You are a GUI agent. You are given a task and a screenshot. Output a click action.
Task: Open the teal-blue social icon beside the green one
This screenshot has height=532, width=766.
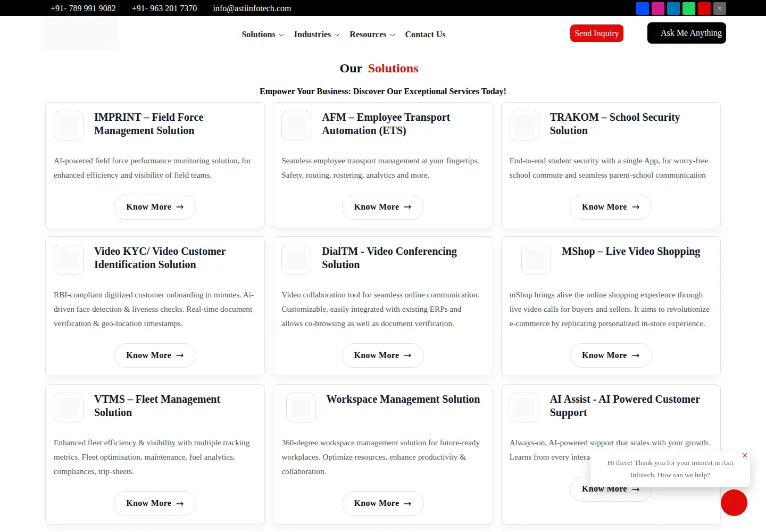(673, 9)
